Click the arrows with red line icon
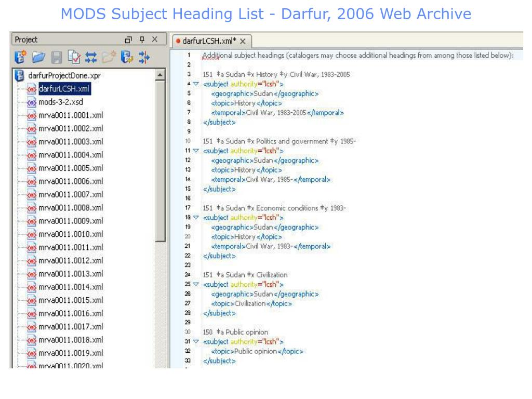The width and height of the screenshot is (532, 399). 144,57
